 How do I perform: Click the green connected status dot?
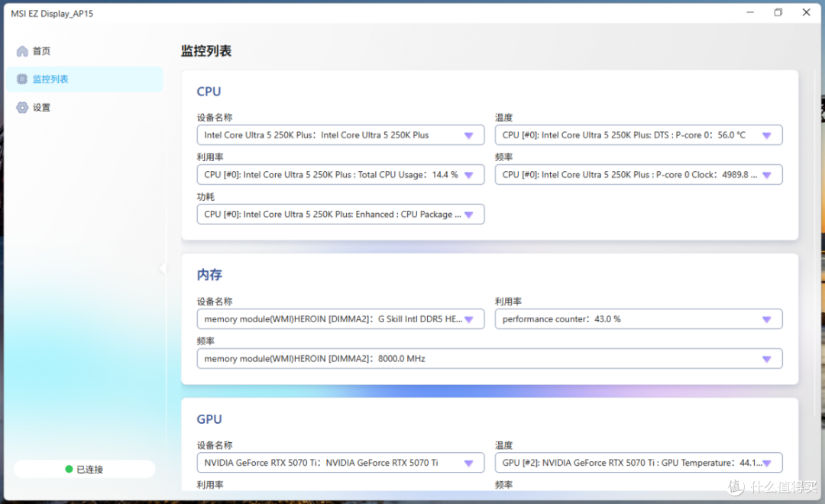pyautogui.click(x=69, y=469)
